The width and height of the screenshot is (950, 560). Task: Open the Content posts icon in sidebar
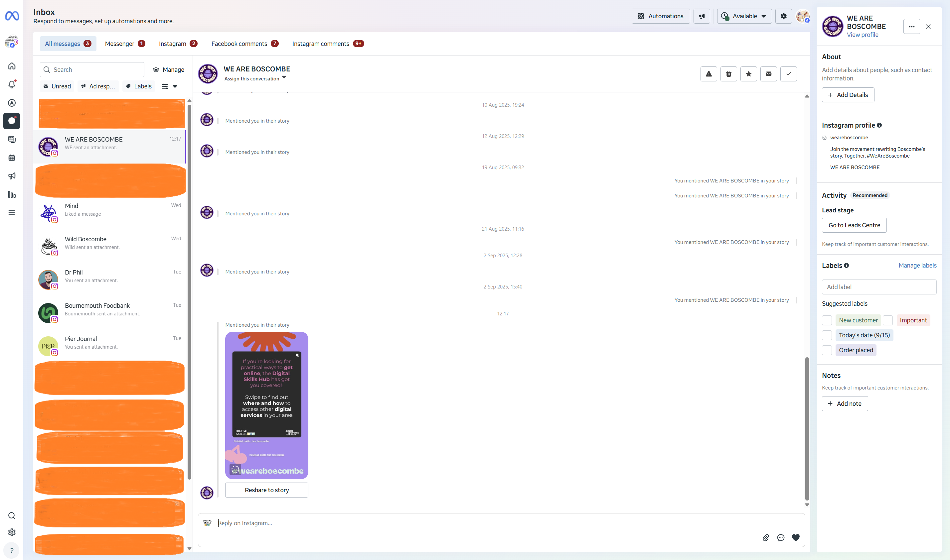(12, 140)
